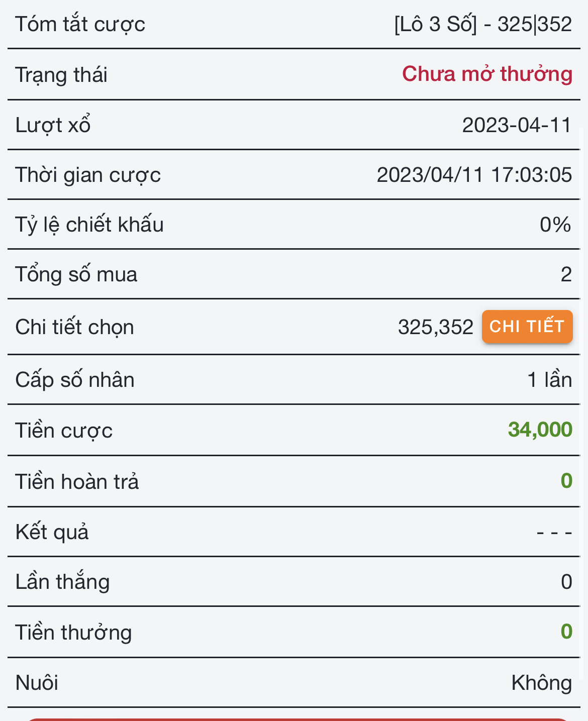Select the Tổng số mua row label
This screenshot has width=588, height=721.
tap(76, 274)
